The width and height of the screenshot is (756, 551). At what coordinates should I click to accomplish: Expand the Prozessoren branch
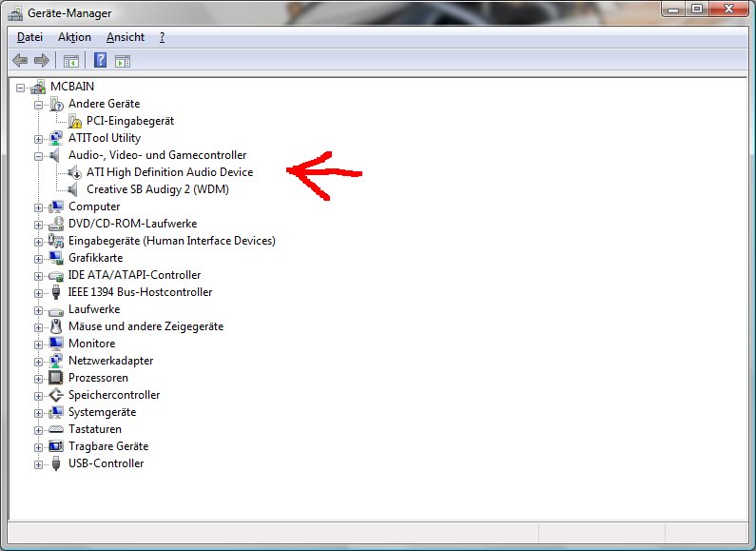click(x=38, y=379)
